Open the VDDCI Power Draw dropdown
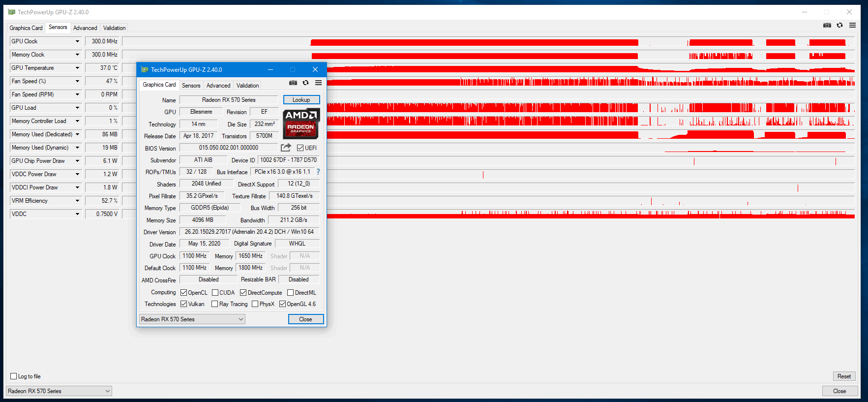Viewport: 868px width, 402px height. 77,187
